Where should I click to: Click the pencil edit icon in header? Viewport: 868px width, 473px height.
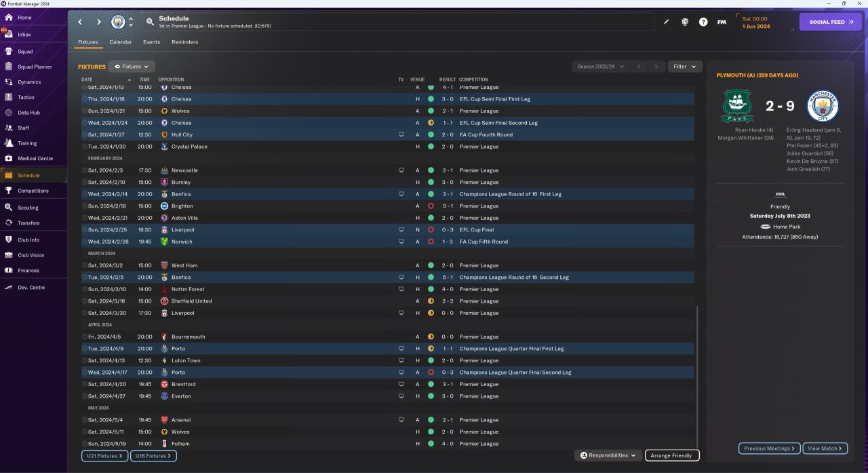click(x=666, y=22)
